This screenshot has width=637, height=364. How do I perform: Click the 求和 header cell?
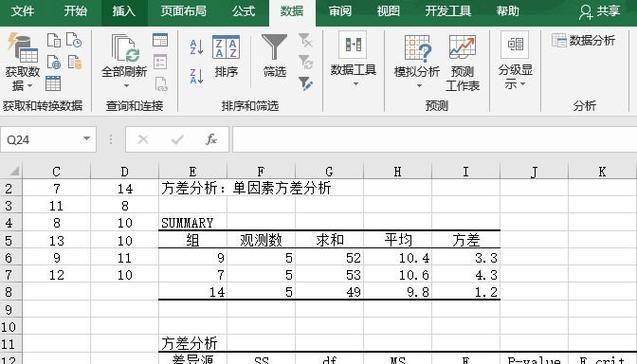point(329,240)
